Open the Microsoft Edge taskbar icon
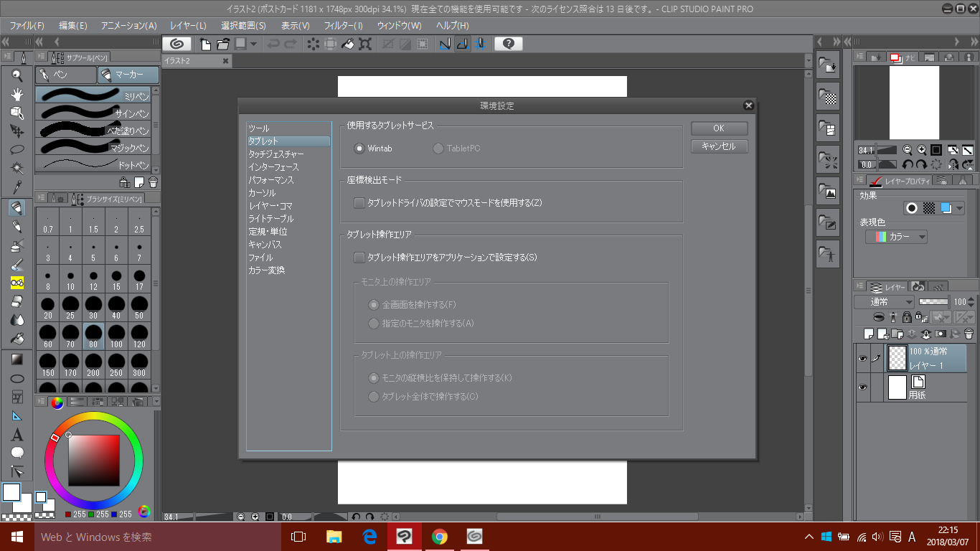This screenshot has width=980, height=551. [370, 537]
